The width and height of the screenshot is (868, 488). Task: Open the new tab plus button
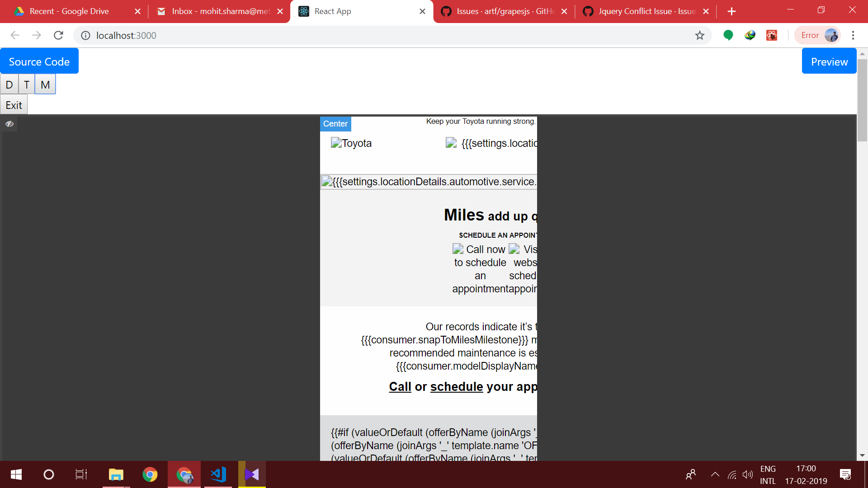click(x=731, y=11)
